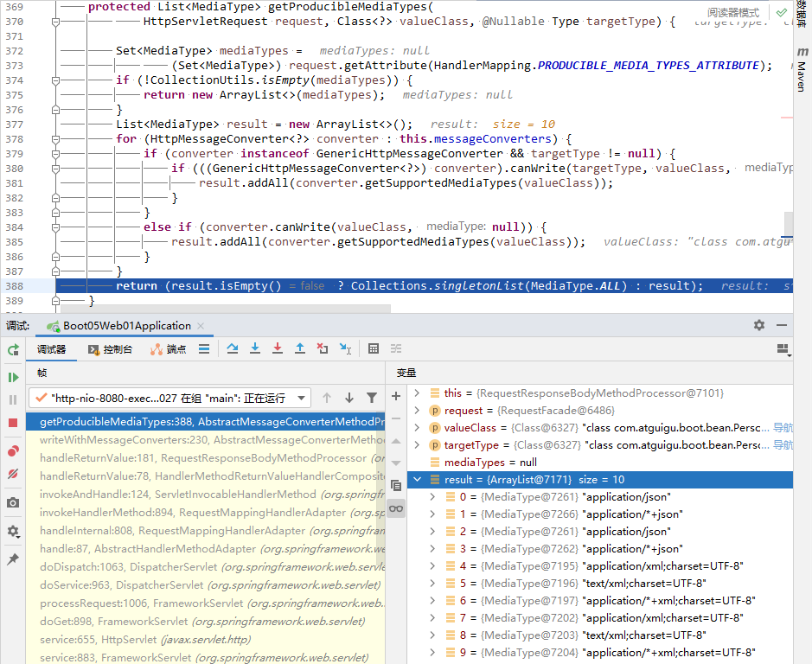Expand result element 0 application/json
812x664 pixels.
432,497
